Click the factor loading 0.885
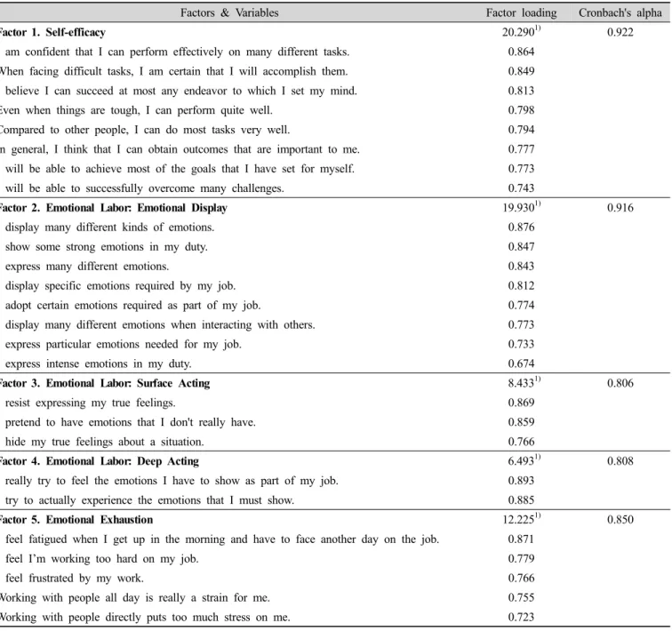Image resolution: width=672 pixels, height=631 pixels. [x=521, y=500]
